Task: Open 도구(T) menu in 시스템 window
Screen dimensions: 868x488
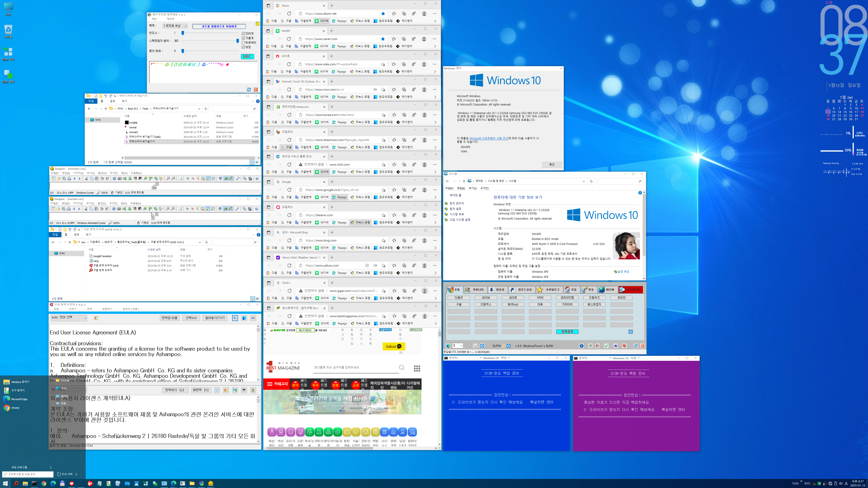Action: pyautogui.click(x=484, y=188)
